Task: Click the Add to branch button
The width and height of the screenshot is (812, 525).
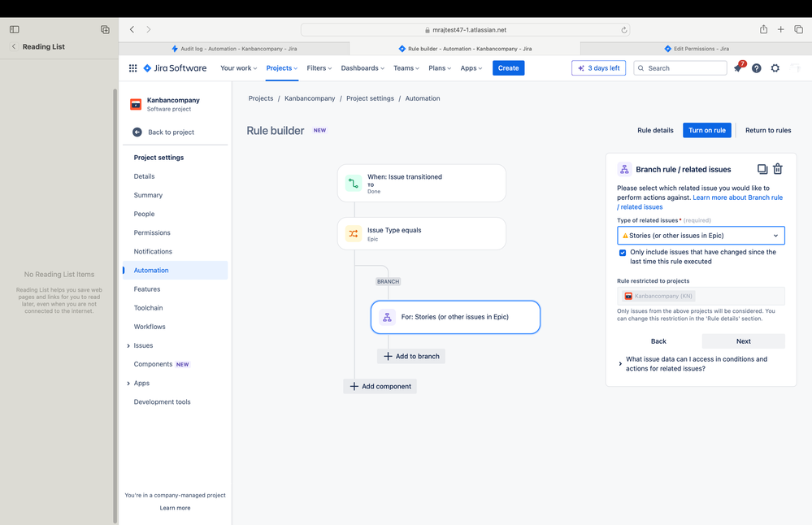Action: coord(411,356)
